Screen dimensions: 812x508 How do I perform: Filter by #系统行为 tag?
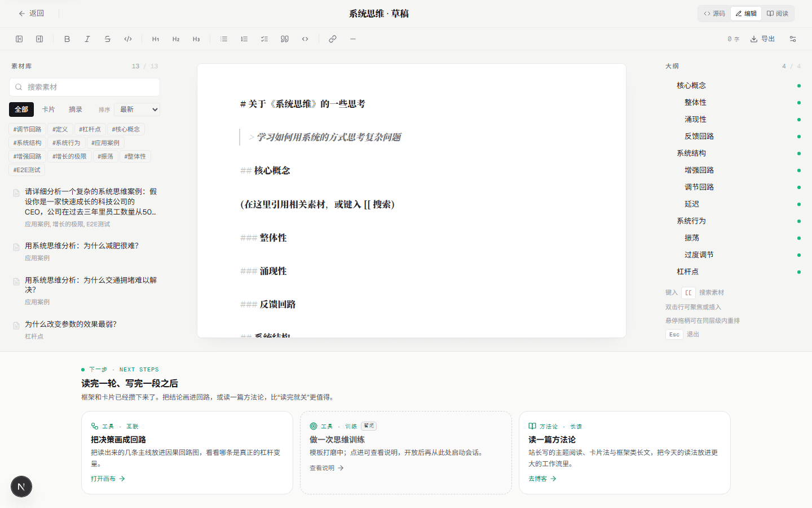[x=67, y=143]
